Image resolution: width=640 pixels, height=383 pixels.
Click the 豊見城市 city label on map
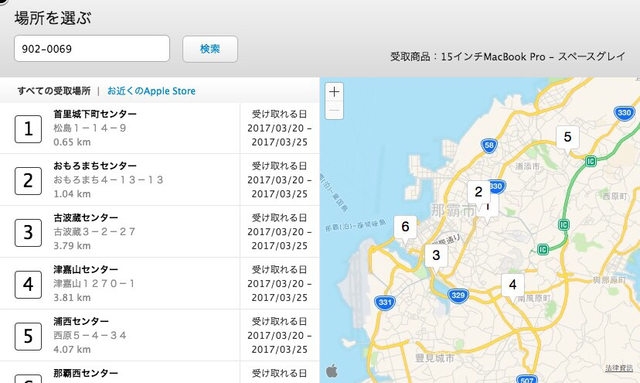click(435, 359)
